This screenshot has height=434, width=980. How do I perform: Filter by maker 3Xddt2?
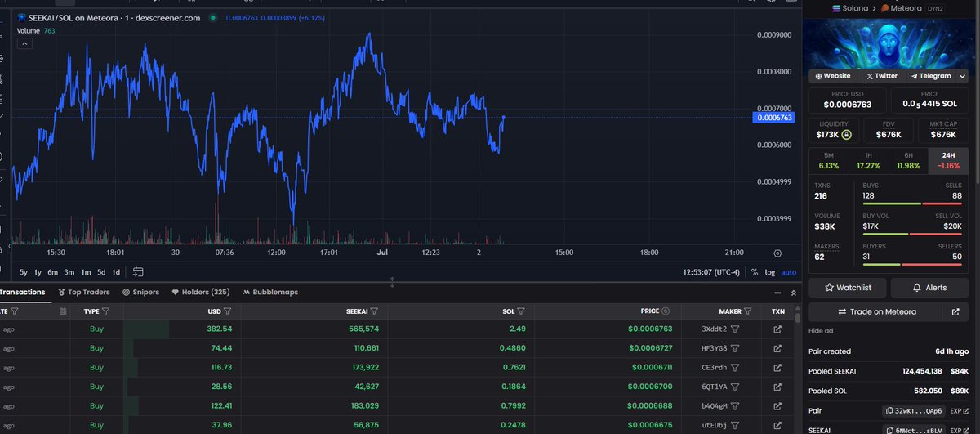[x=735, y=329]
